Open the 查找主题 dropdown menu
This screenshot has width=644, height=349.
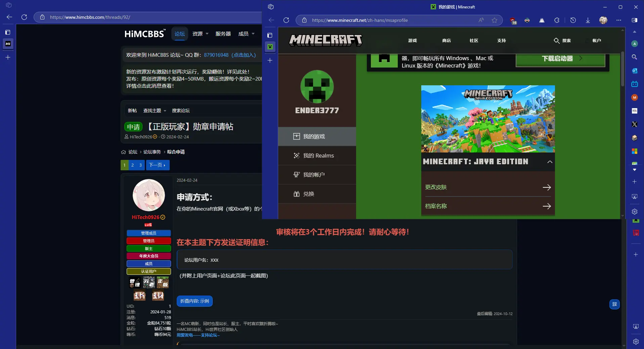click(155, 111)
